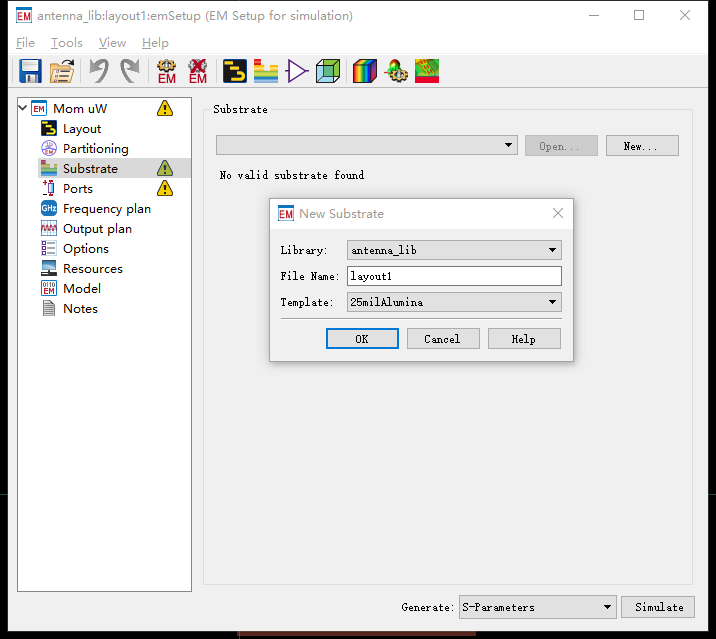Click the open folder toolbar icon

[62, 71]
